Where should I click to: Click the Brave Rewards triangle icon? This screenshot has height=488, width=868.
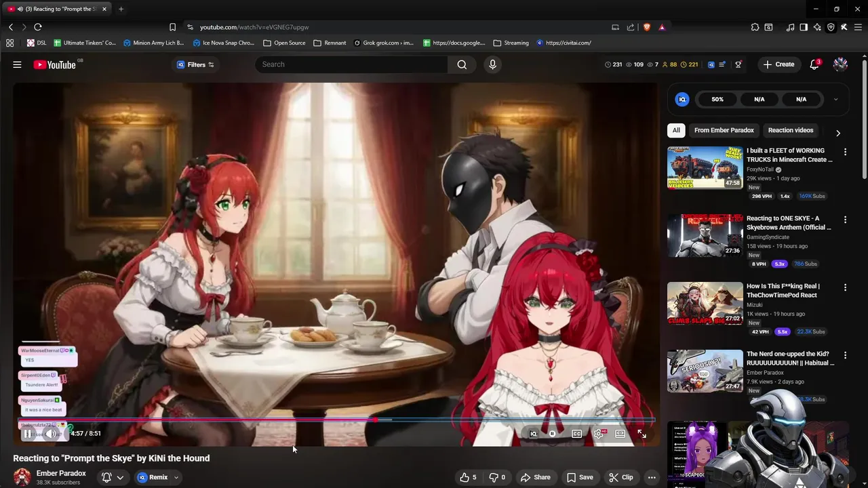662,27
